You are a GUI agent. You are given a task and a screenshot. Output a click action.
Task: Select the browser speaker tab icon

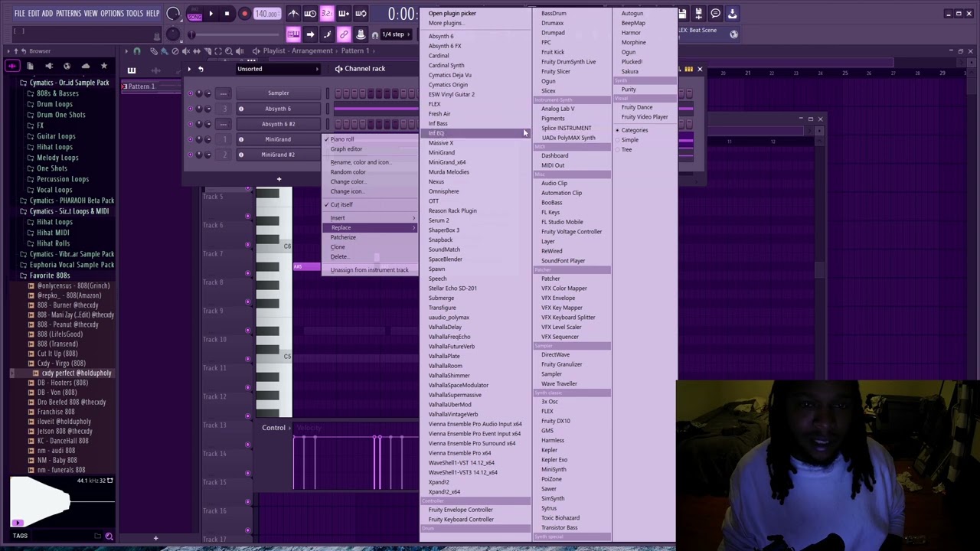pos(49,67)
